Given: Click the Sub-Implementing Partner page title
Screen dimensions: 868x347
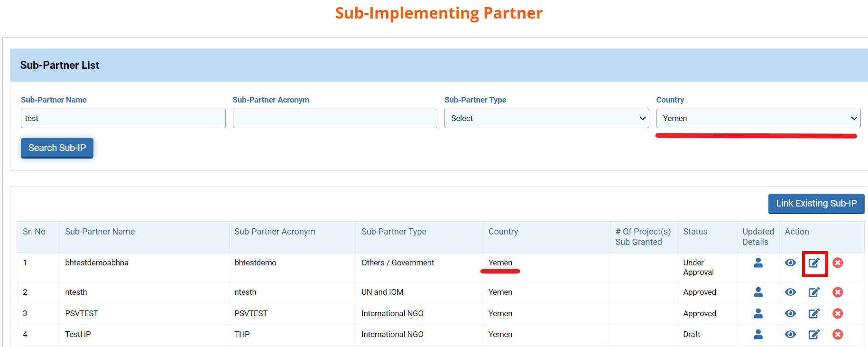Looking at the screenshot, I should point(439,13).
